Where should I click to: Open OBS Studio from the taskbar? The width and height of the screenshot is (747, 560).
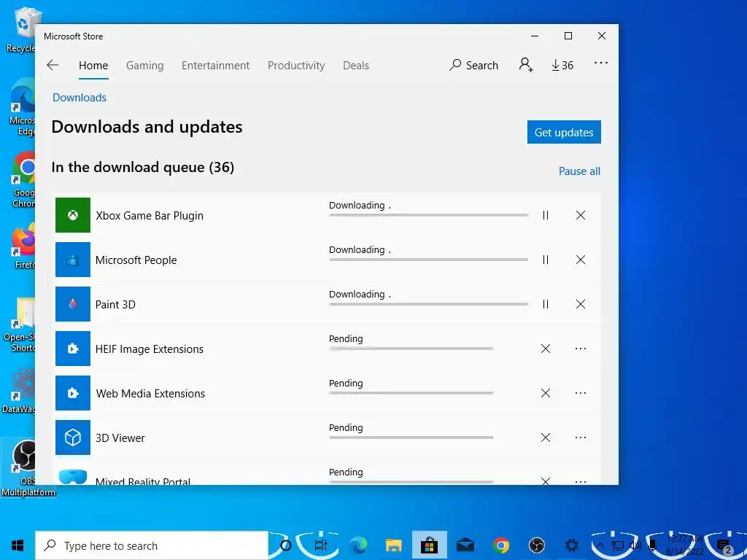coord(536,545)
